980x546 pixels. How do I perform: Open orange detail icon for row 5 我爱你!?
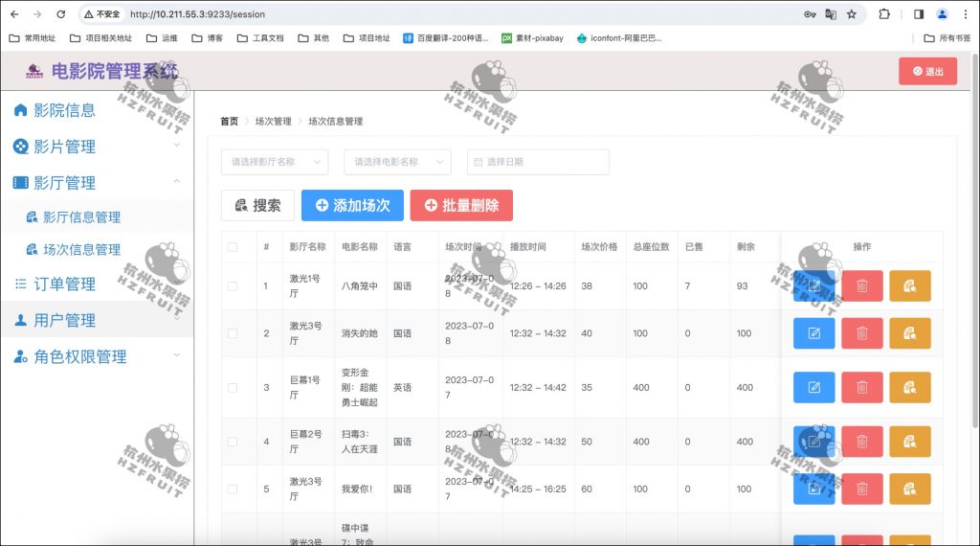(910, 489)
